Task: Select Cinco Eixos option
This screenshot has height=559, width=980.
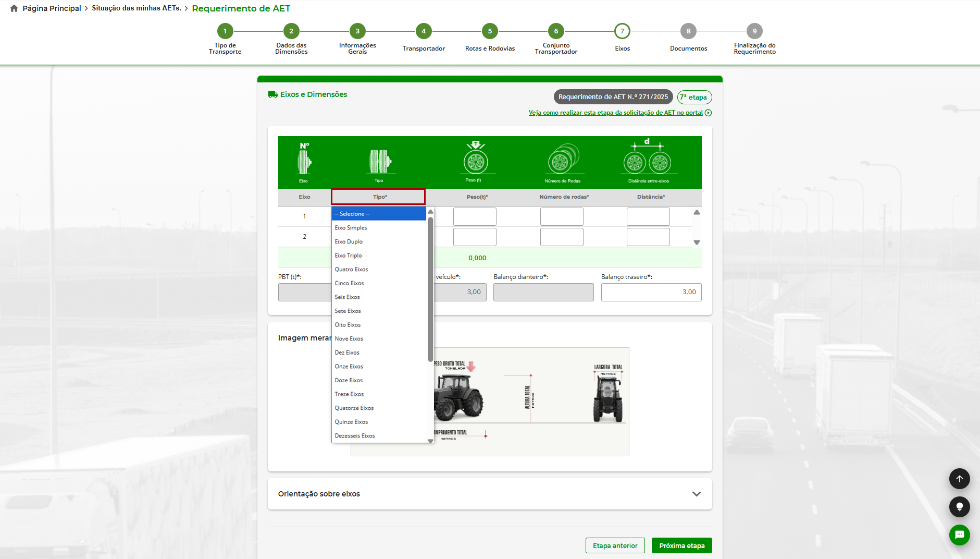Action: pos(379,283)
